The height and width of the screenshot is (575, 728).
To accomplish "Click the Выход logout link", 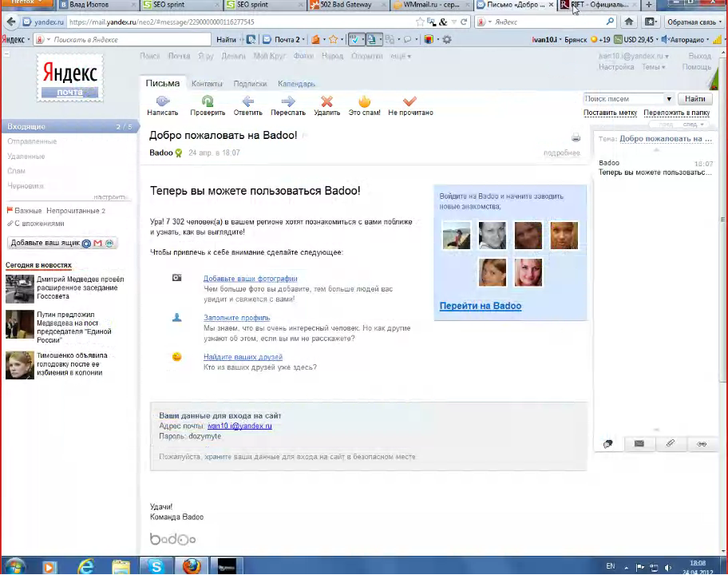I will click(700, 56).
